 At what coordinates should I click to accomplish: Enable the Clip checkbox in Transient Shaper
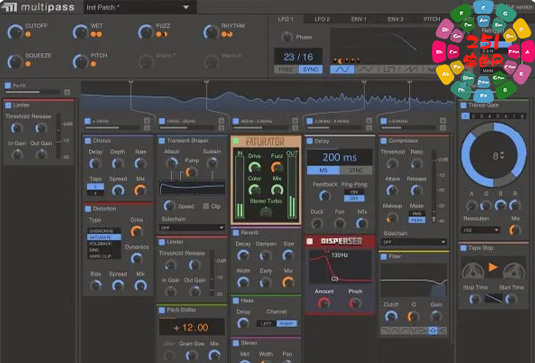coord(206,206)
